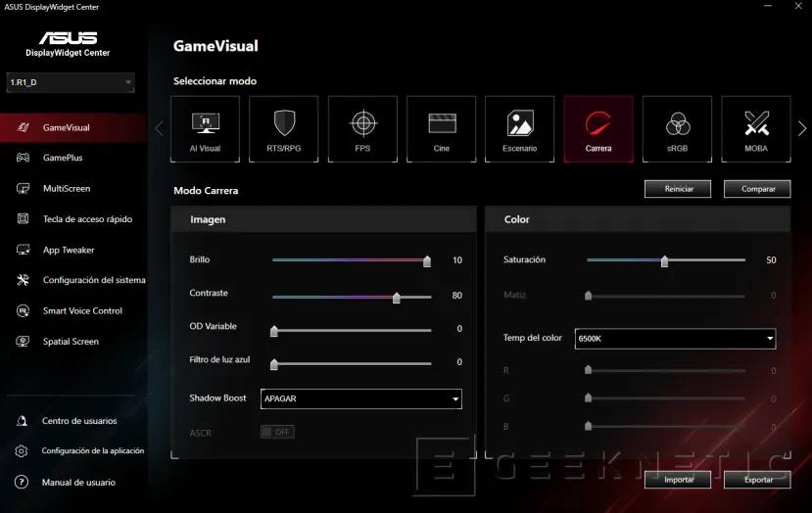
Task: Open the Tecla de acceso rápido label
Action: (x=87, y=219)
